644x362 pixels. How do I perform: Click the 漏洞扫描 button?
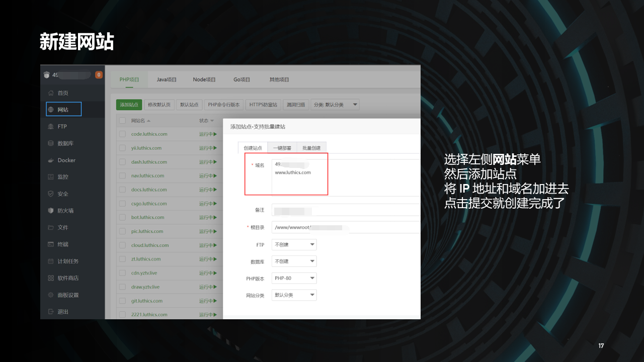[296, 105]
